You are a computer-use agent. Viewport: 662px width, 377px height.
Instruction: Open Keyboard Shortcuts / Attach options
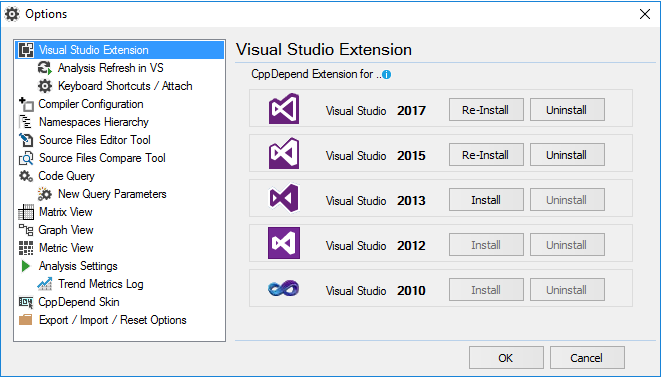pos(125,86)
